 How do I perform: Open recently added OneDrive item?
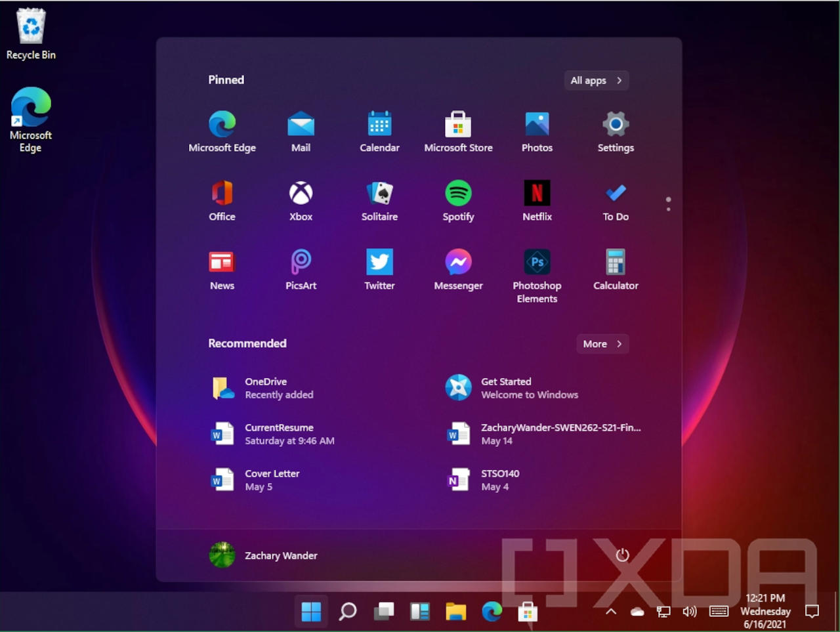tap(262, 388)
